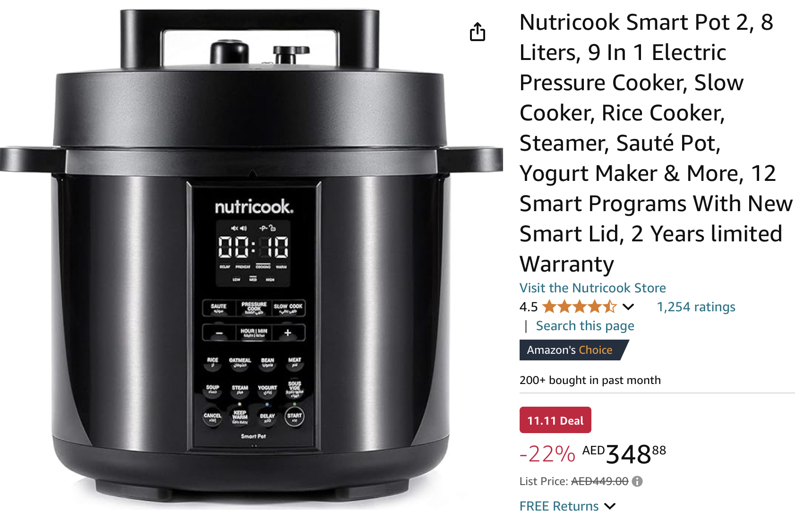
Task: Click the START button on cooker panel
Action: pos(294,416)
